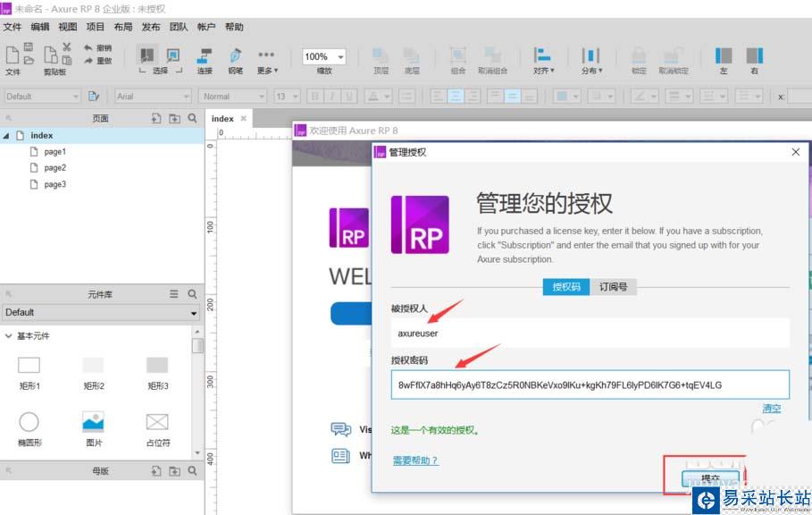Open the font color picker
The height and width of the screenshot is (515, 812).
coord(378,97)
